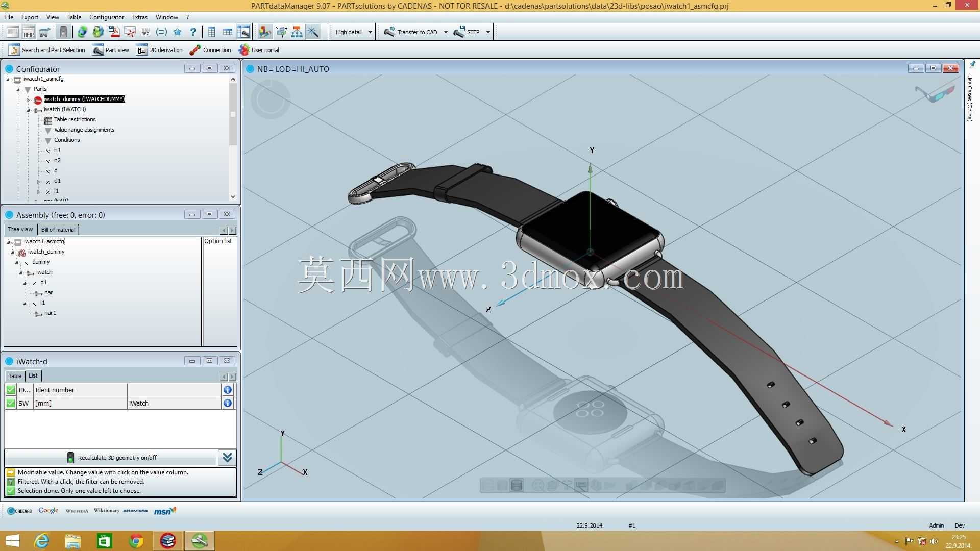Image resolution: width=980 pixels, height=551 pixels.
Task: Click the iWatch value cell in SW row
Action: coord(174,403)
